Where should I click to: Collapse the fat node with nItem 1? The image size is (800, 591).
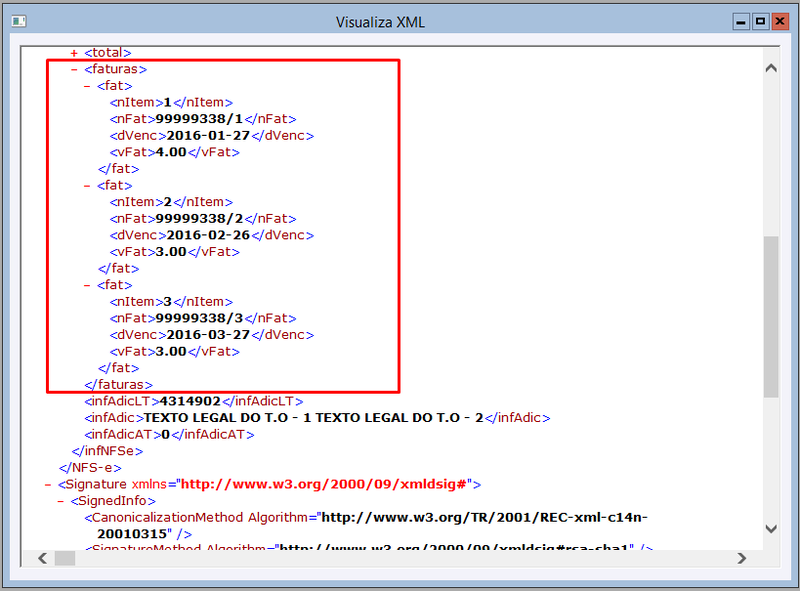(87, 86)
